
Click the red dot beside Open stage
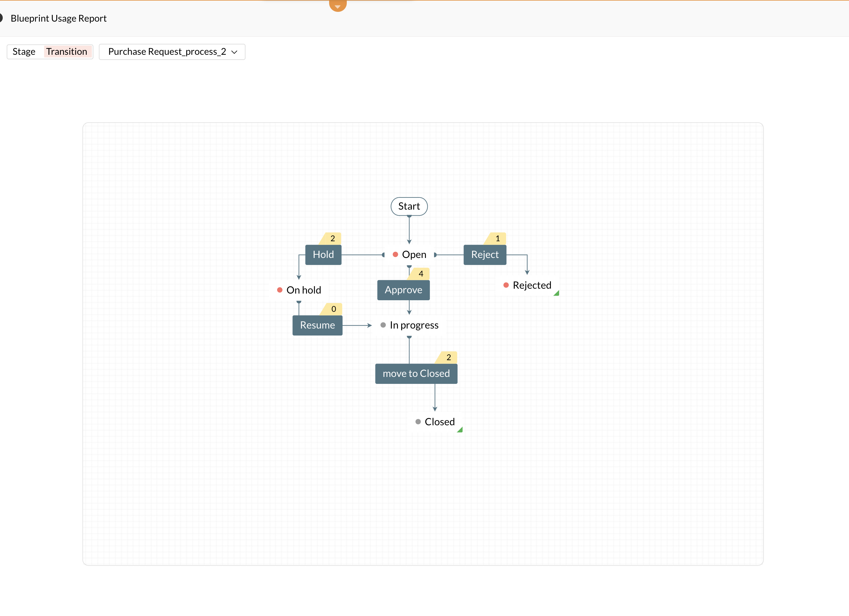(395, 255)
